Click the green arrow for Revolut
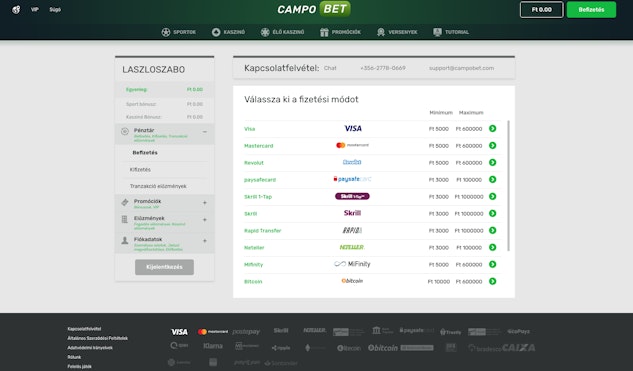This screenshot has width=633, height=371. pos(493,162)
